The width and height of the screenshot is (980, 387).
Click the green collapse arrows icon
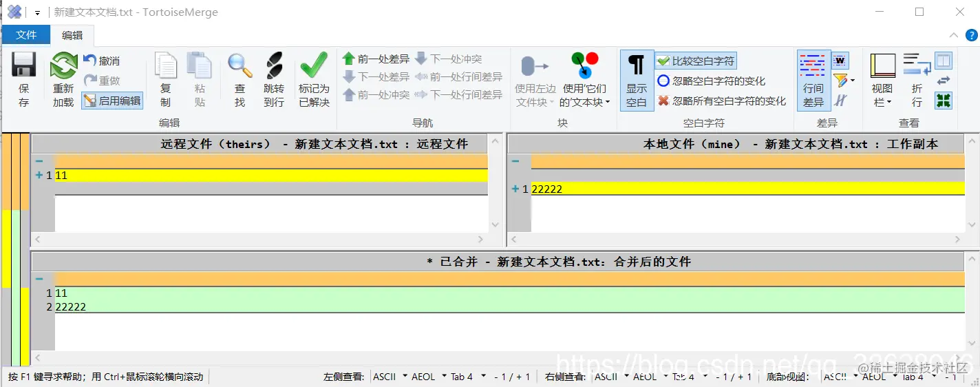(x=944, y=101)
